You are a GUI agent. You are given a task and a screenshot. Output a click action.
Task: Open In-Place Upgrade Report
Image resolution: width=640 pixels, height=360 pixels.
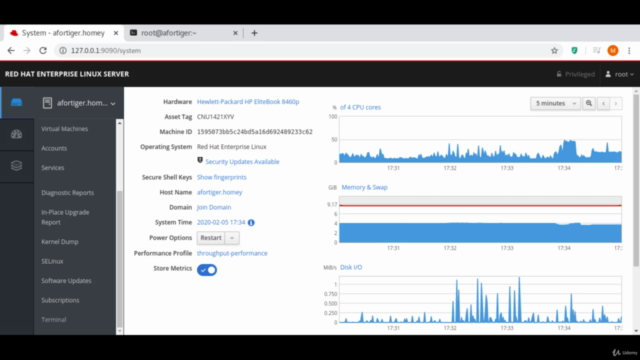pyautogui.click(x=65, y=217)
